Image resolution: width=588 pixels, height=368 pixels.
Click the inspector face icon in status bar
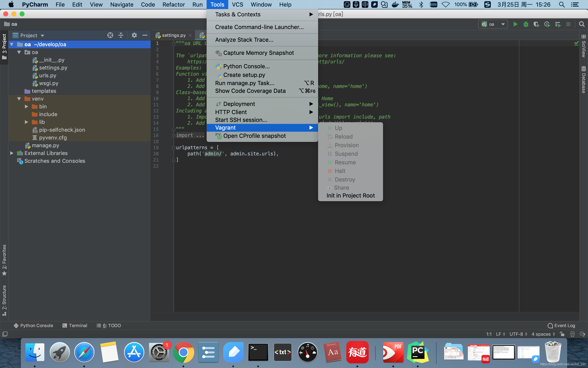tap(572, 334)
